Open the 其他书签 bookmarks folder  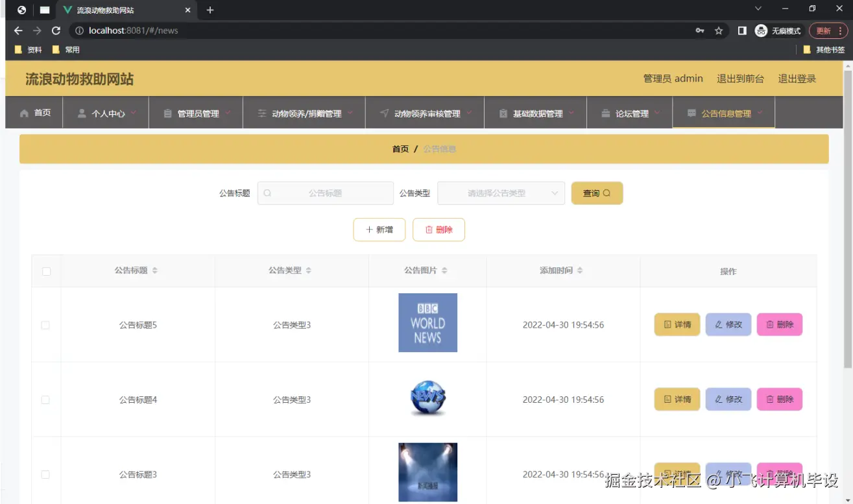click(824, 49)
